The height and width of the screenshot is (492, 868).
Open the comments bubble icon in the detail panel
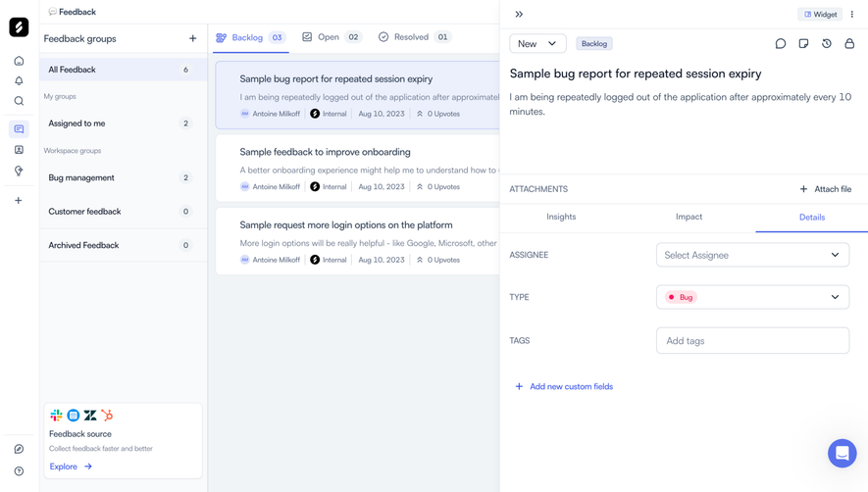(781, 44)
